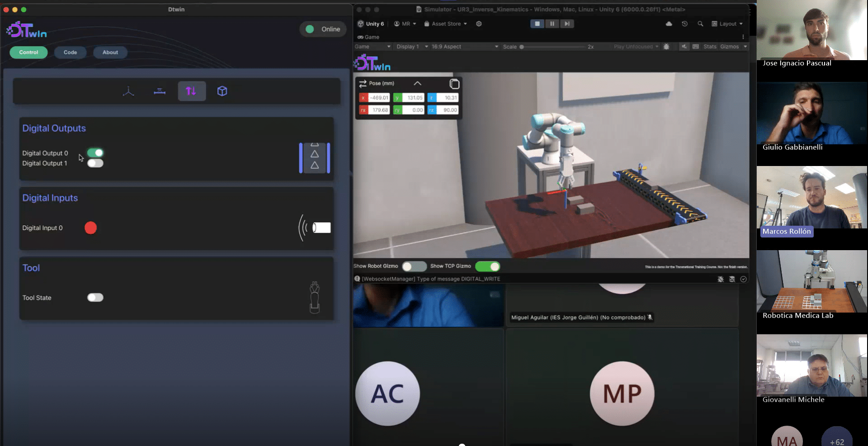Expand the 16:9 Aspect dropdown
The height and width of the screenshot is (446, 868).
point(464,47)
